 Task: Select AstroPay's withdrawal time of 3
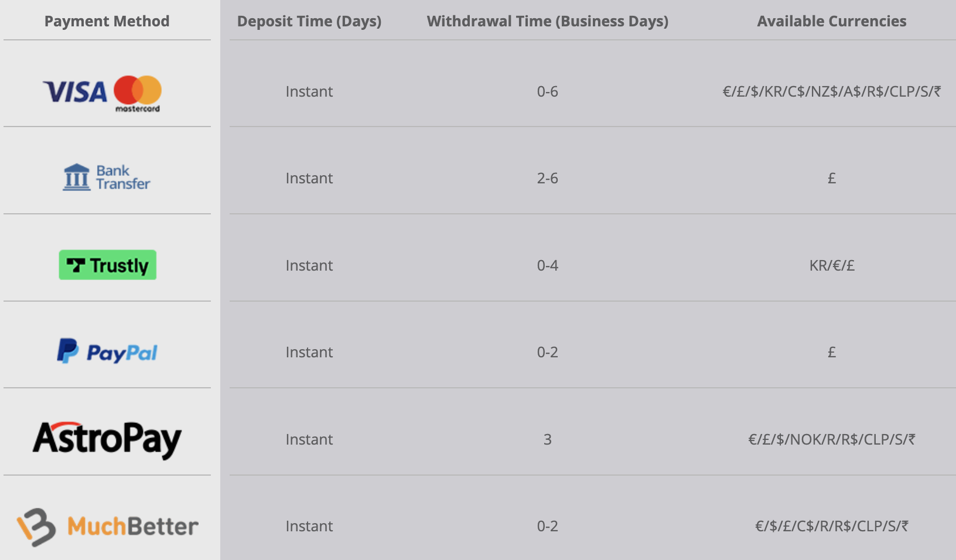tap(547, 440)
